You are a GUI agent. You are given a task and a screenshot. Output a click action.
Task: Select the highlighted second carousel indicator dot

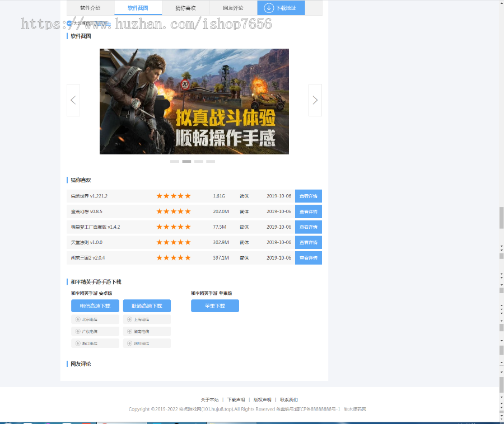tap(186, 162)
